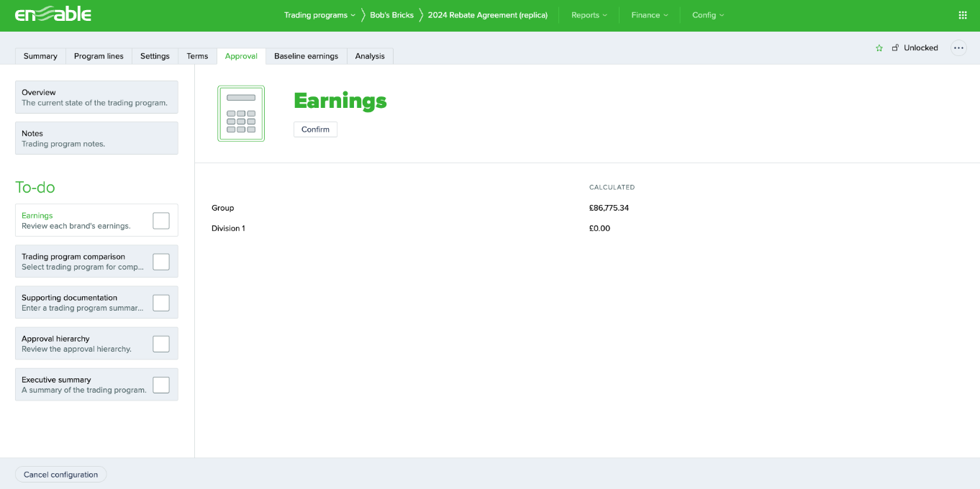The image size is (980, 489).
Task: Switch to the Baseline earnings tab
Action: (x=306, y=56)
